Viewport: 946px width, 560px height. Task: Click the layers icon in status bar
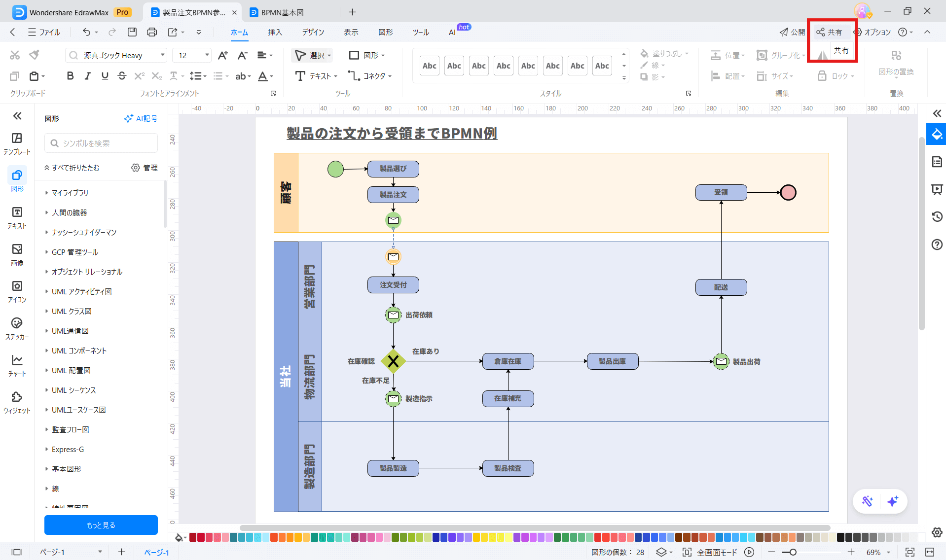[x=661, y=552]
